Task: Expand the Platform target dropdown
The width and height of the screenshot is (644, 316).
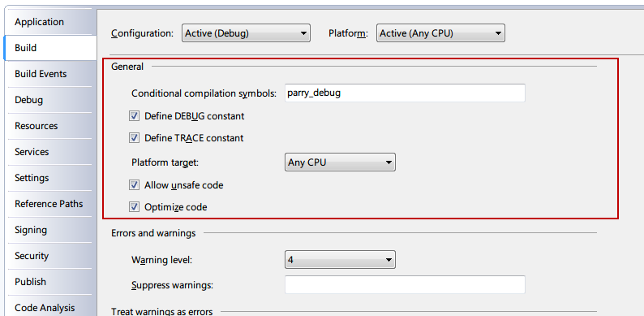Action: pyautogui.click(x=340, y=162)
